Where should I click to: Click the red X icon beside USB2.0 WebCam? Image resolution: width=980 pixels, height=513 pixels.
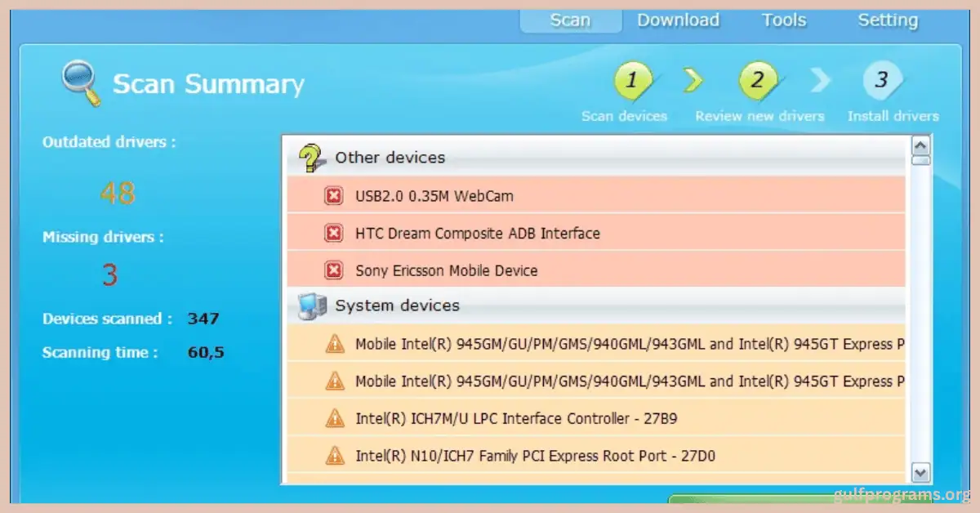(333, 196)
